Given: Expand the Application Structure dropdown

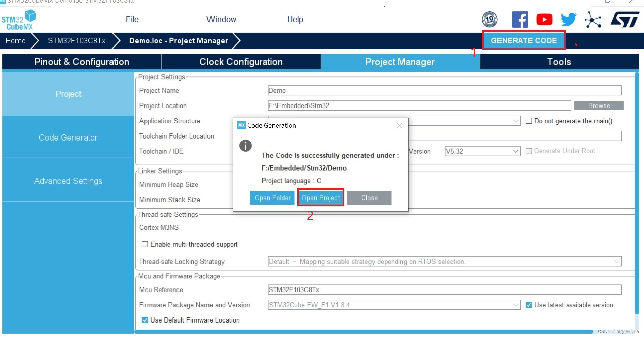Looking at the screenshot, I should (x=515, y=121).
